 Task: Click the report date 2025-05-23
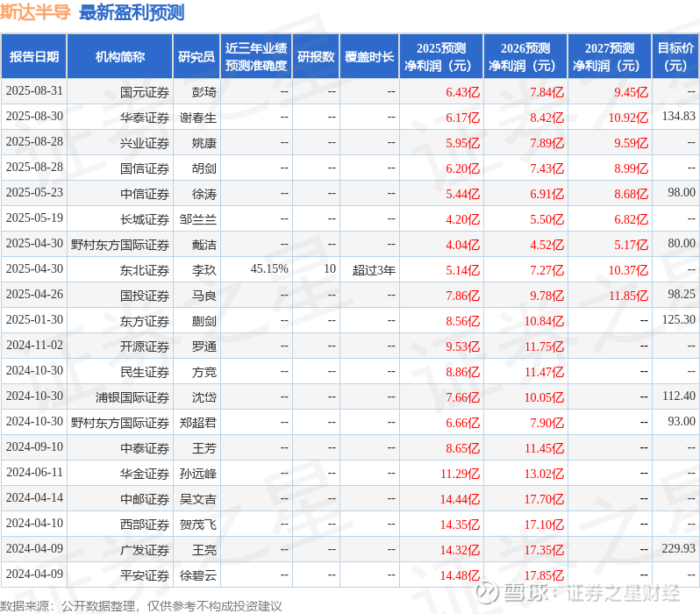(34, 192)
